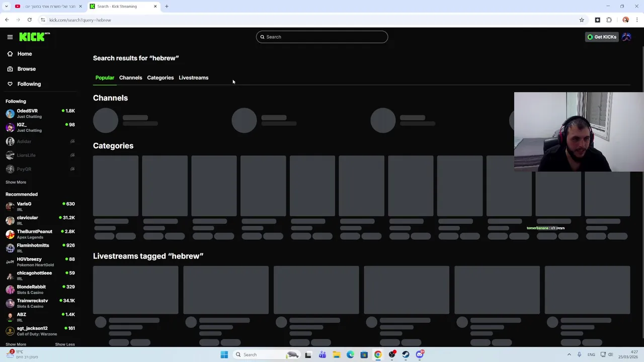Open the tab search dropdown arrow

(x=6, y=6)
